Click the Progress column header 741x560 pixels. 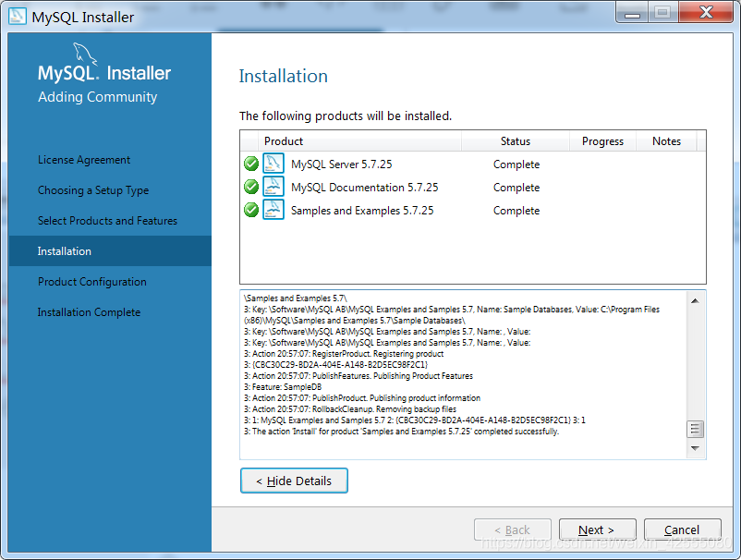[602, 141]
